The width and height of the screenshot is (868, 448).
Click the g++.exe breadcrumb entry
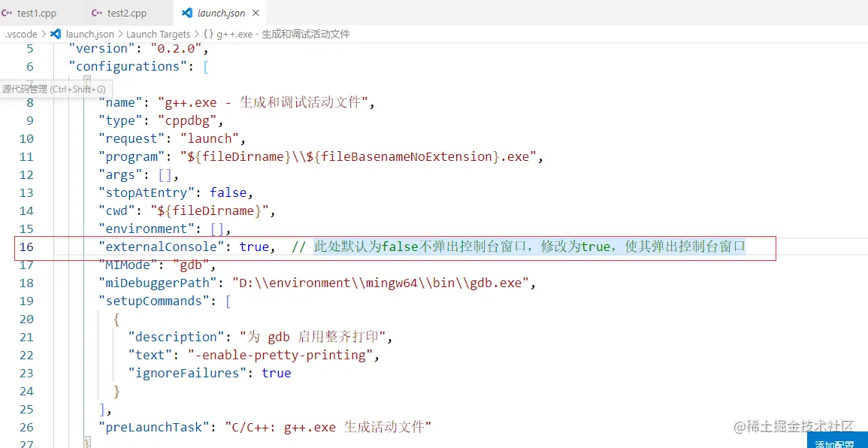pos(283,35)
